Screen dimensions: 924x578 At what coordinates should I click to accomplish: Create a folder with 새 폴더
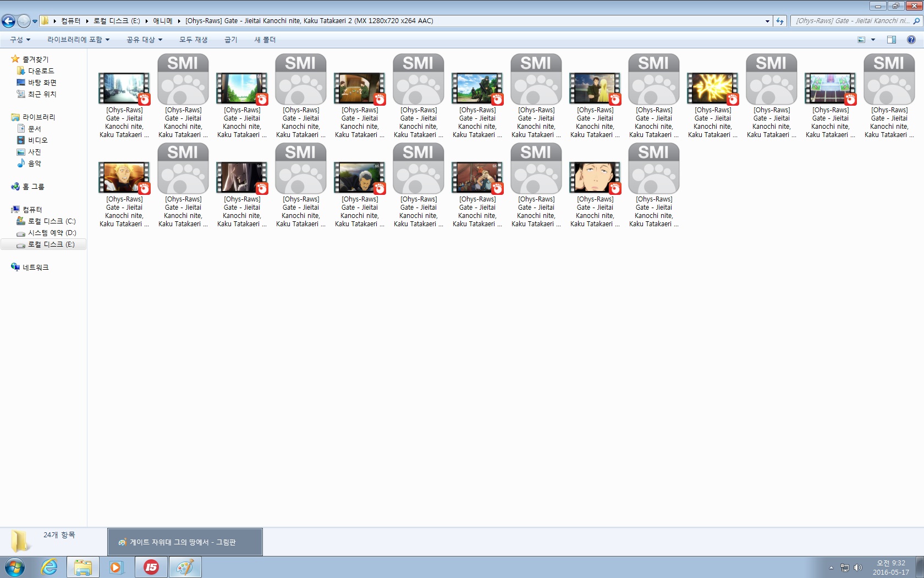click(x=265, y=40)
